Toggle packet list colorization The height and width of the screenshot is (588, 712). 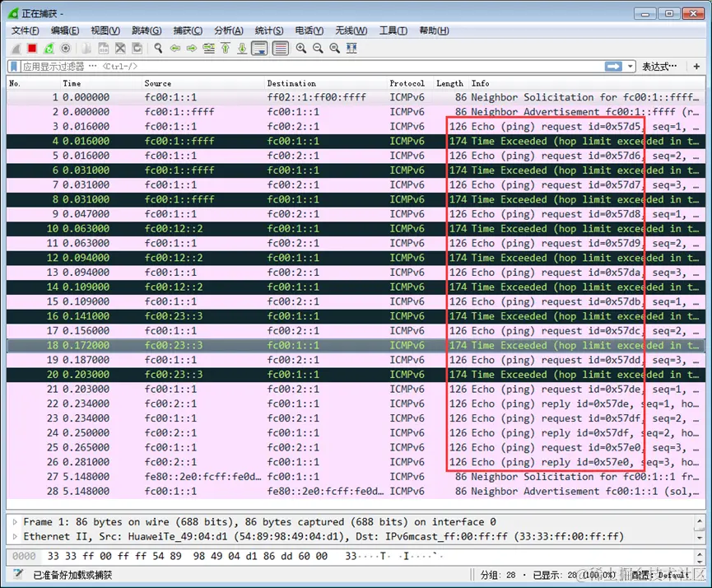point(280,48)
